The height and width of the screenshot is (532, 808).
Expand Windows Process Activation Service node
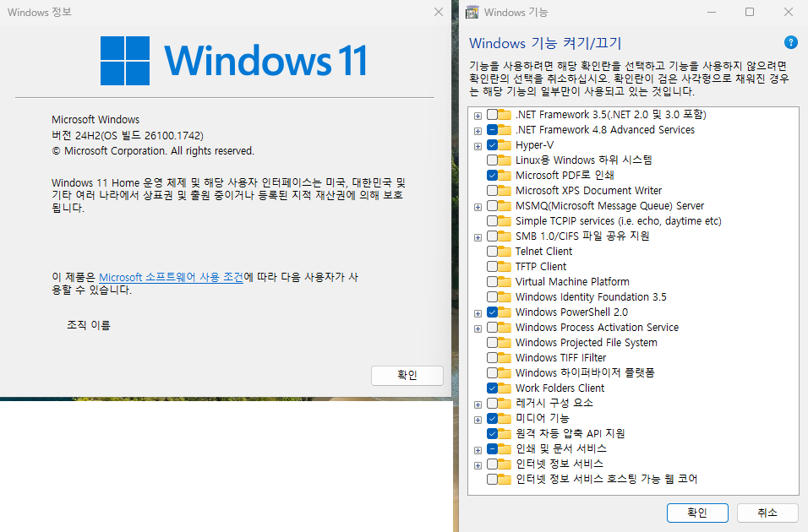coord(478,328)
